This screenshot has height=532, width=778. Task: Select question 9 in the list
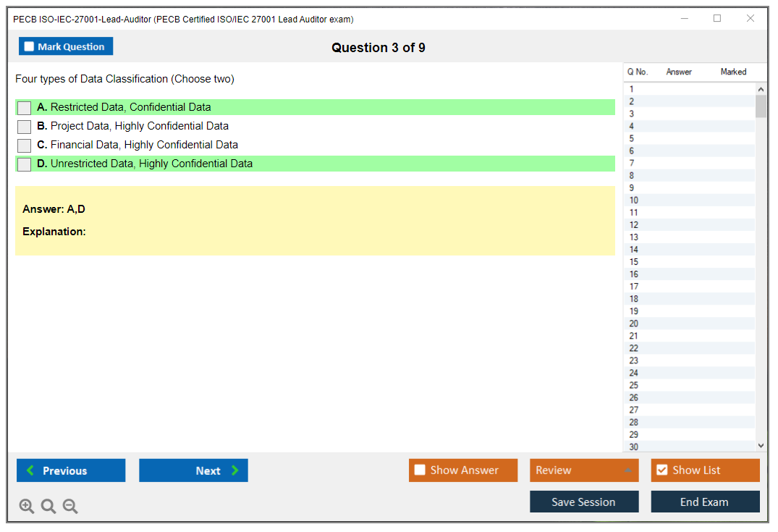[x=633, y=188]
